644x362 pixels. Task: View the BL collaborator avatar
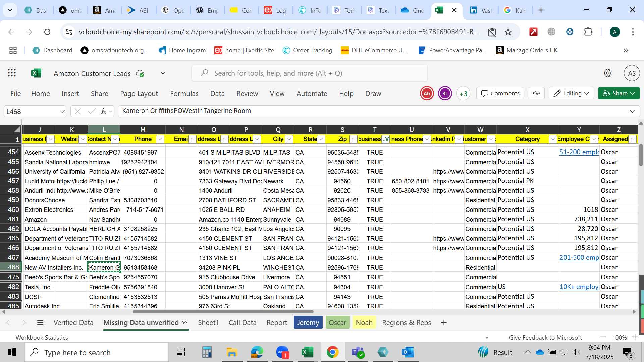pos(445,94)
